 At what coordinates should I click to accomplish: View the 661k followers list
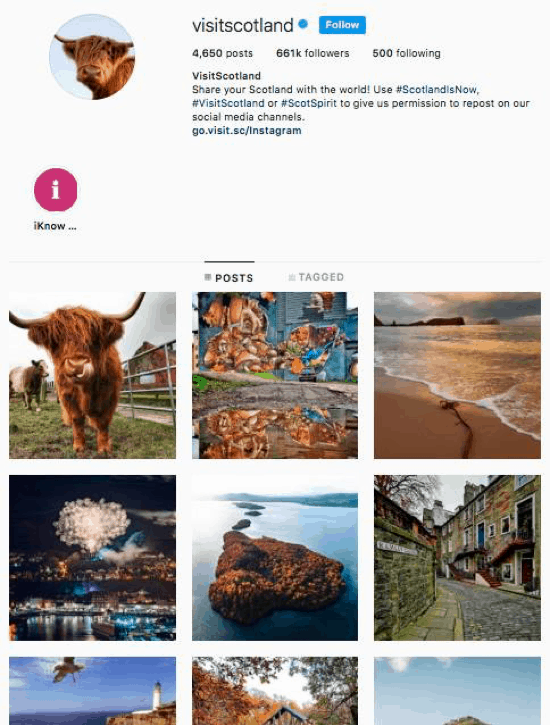click(x=312, y=53)
